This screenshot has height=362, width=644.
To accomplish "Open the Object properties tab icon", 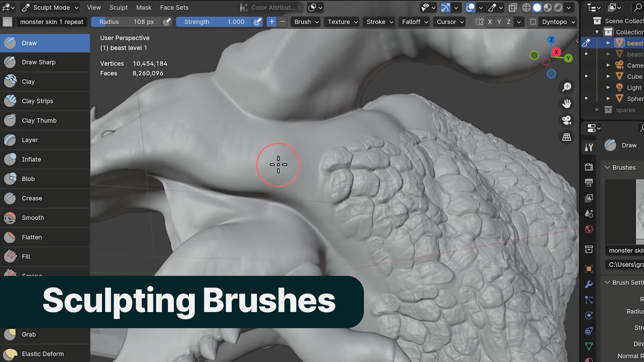I will pyautogui.click(x=589, y=269).
